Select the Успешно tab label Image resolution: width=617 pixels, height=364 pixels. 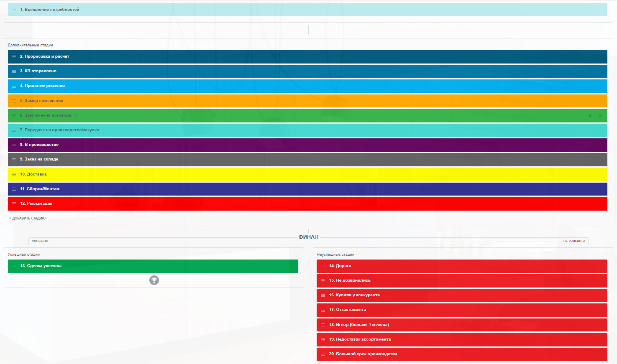pyautogui.click(x=40, y=241)
